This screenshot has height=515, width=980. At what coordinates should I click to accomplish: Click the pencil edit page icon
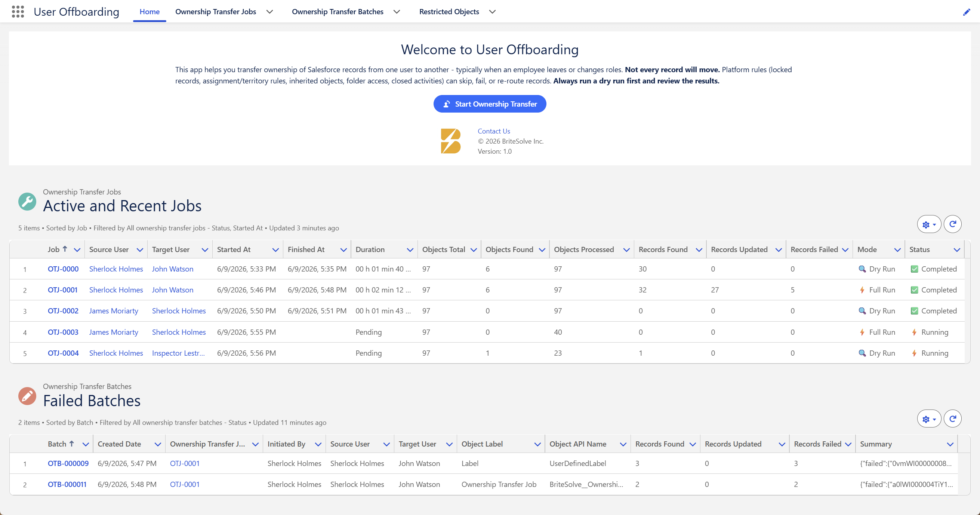tap(967, 12)
